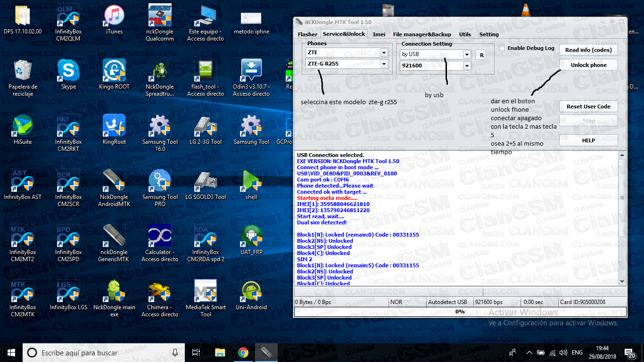Switch to the Utils tab
Viewport: 644px width, 362px height.
click(465, 34)
